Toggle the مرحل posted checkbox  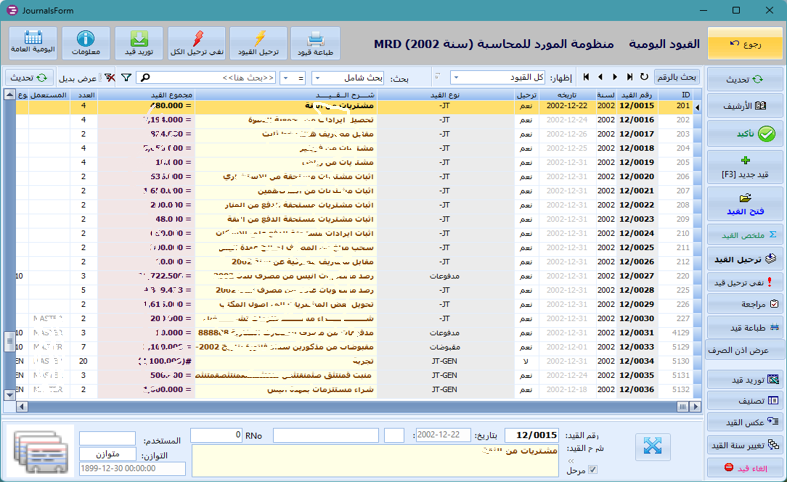coord(593,470)
